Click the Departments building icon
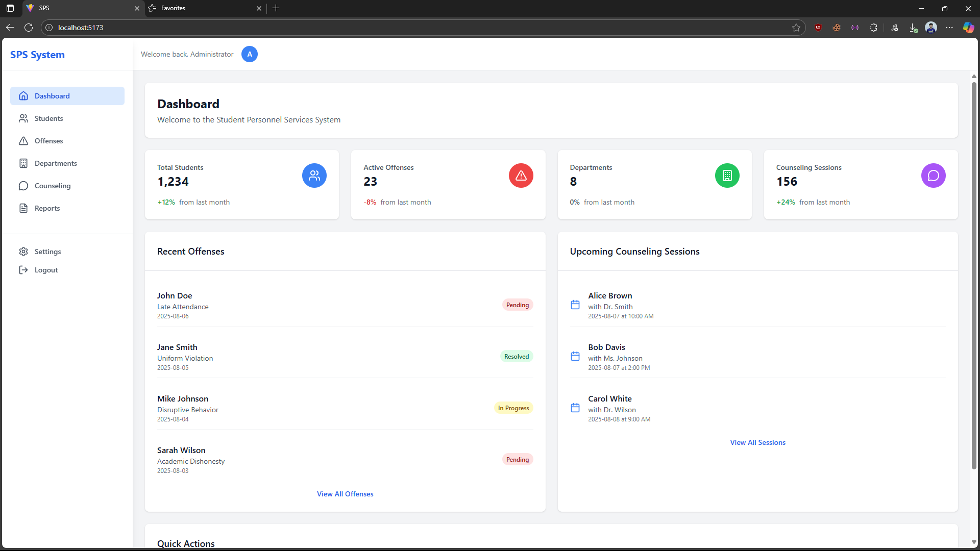The width and height of the screenshot is (980, 551). [23, 163]
